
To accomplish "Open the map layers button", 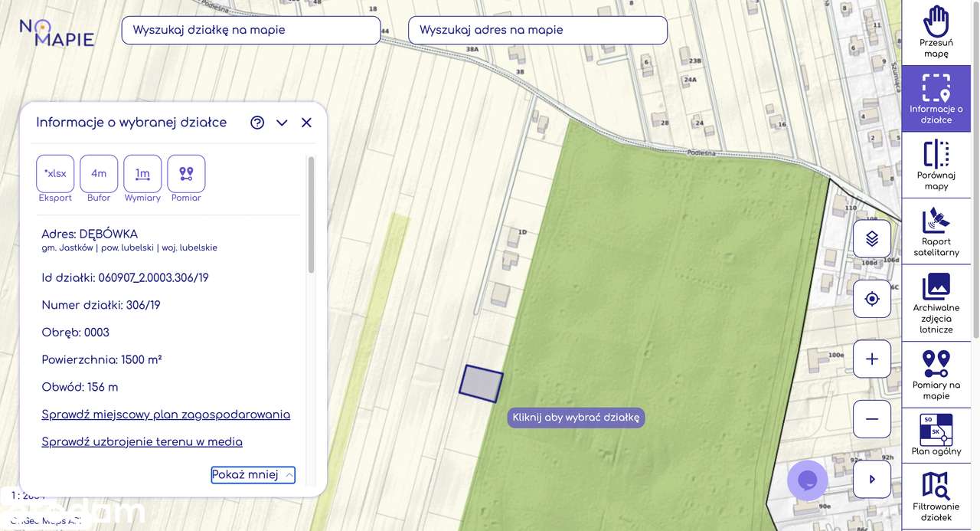I will [x=872, y=239].
